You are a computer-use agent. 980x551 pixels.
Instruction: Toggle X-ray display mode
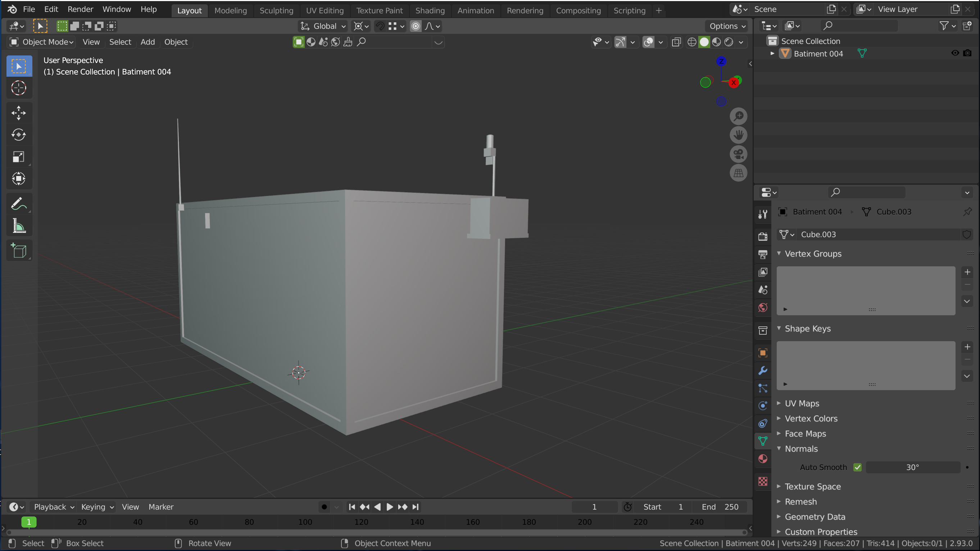coord(676,42)
